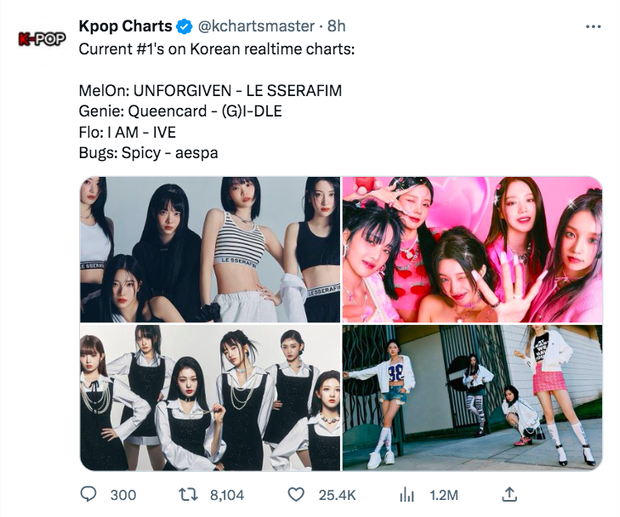Image resolution: width=620 pixels, height=517 pixels.
Task: Click the 25.4K likes count
Action: (336, 494)
